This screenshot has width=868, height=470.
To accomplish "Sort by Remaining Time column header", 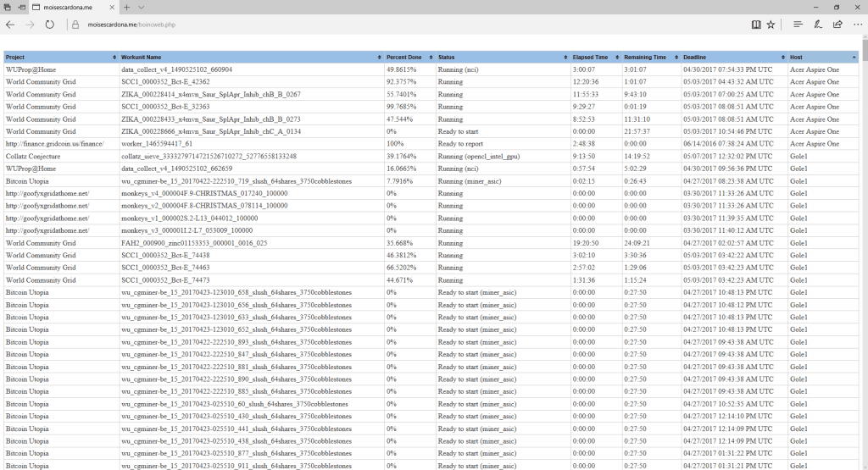I will point(651,57).
